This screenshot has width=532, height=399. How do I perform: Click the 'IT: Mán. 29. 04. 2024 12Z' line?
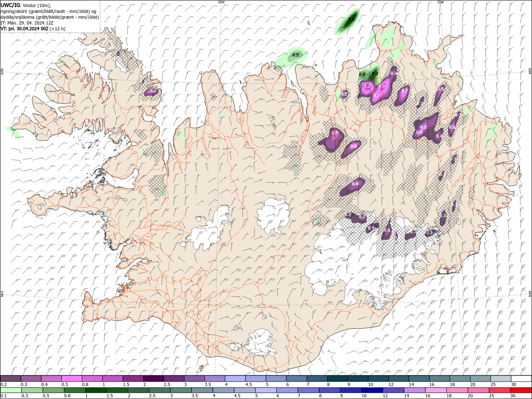pos(27,23)
